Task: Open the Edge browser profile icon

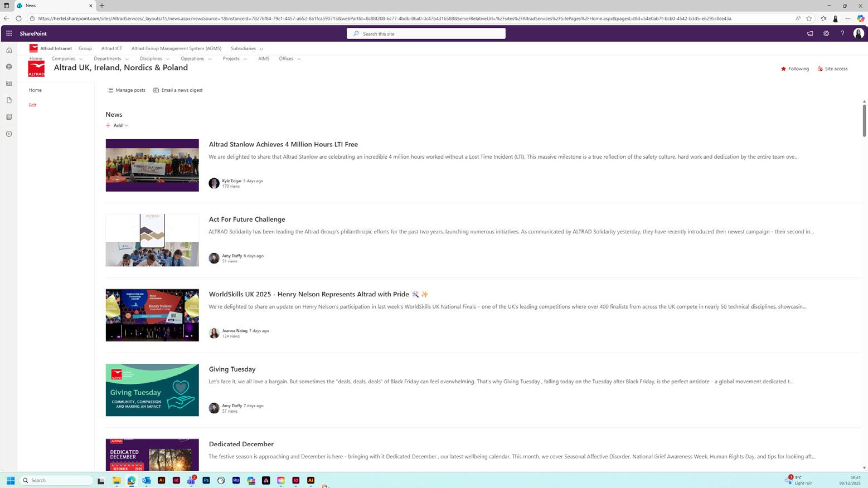Action: [x=835, y=18]
